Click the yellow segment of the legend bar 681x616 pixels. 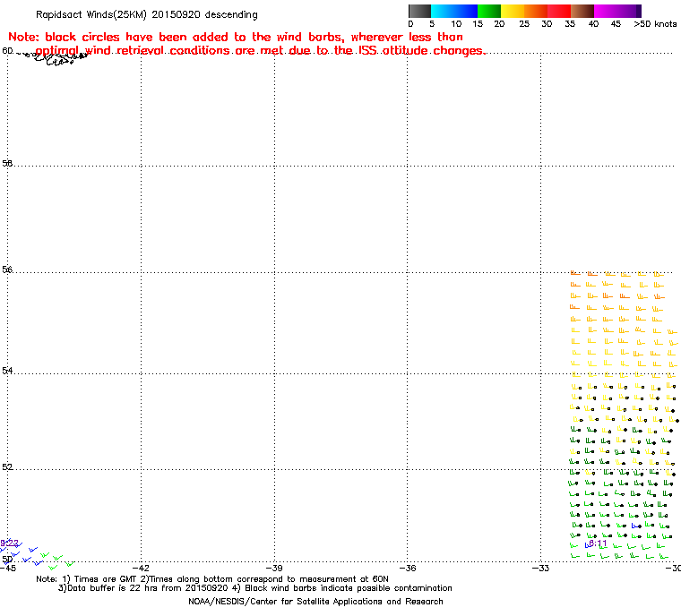point(513,11)
